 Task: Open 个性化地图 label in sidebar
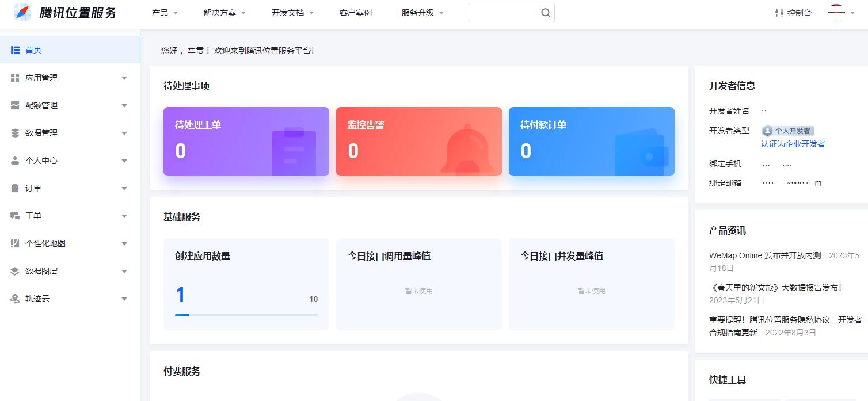(45, 243)
